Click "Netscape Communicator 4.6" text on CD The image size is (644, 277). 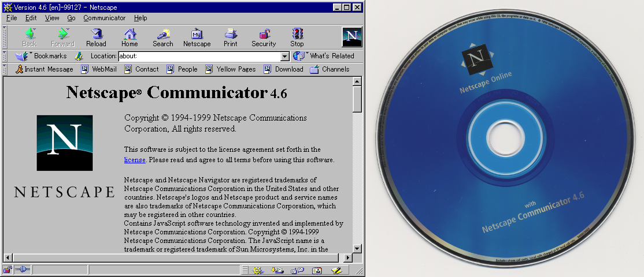coord(533,211)
